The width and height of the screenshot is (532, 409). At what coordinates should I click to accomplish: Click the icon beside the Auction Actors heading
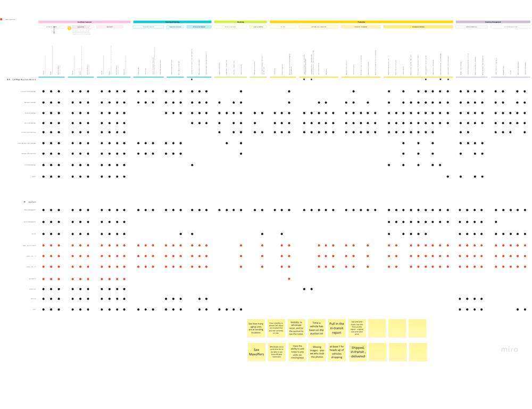pyautogui.click(x=8, y=79)
